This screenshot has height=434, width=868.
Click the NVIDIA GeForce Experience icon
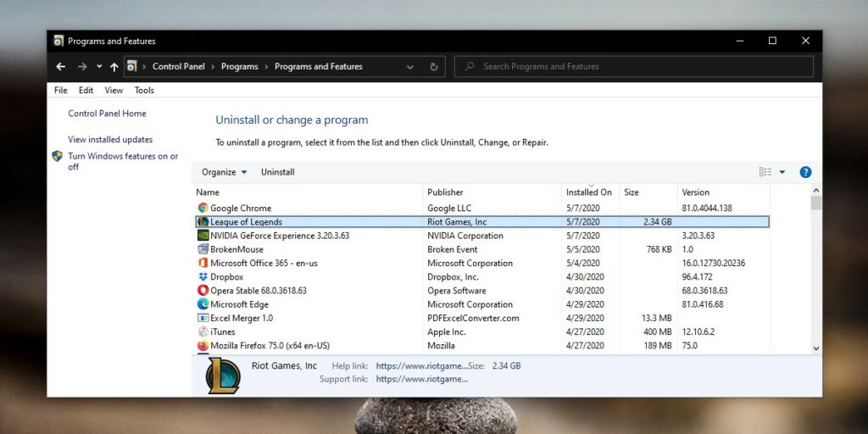click(203, 236)
